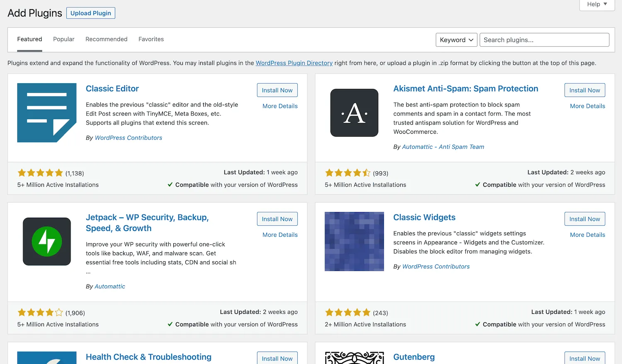Open the WordPress Plugin Directory link
The width and height of the screenshot is (622, 364).
294,63
